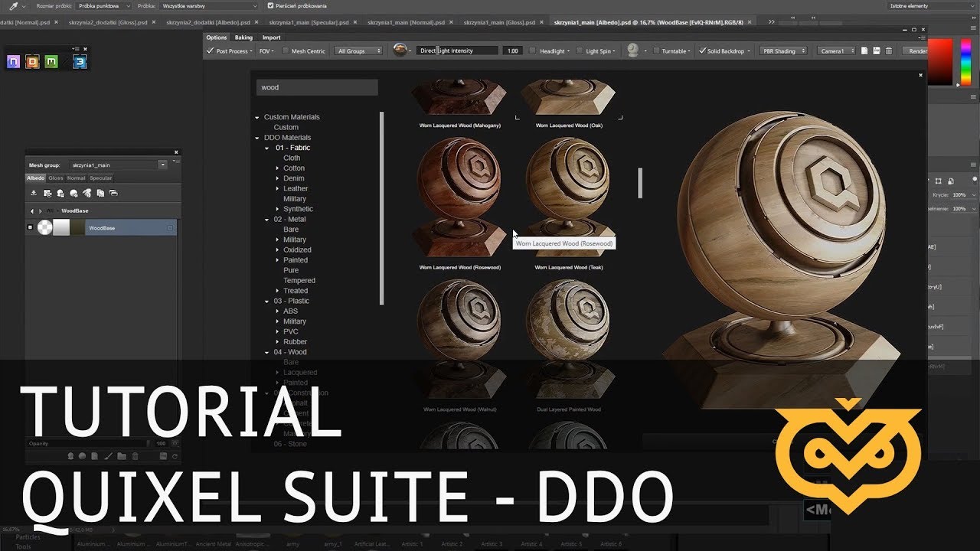Select 04 - Wood category
The image size is (980, 551).
point(290,352)
